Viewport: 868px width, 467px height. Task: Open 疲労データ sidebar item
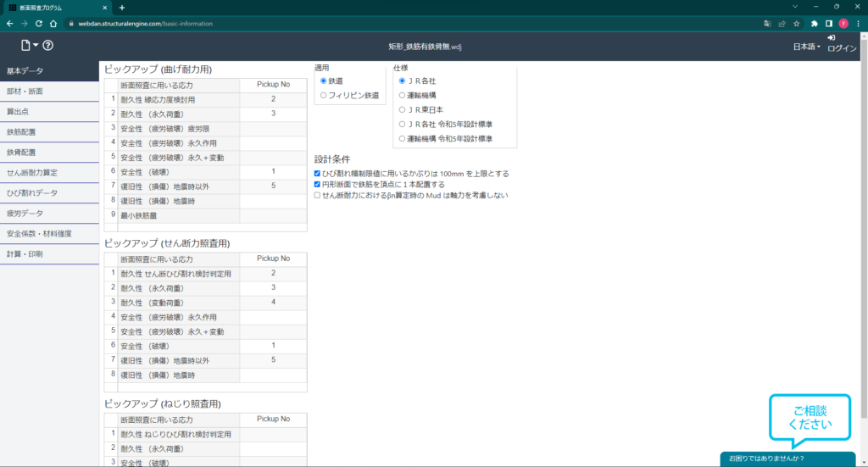click(49, 214)
